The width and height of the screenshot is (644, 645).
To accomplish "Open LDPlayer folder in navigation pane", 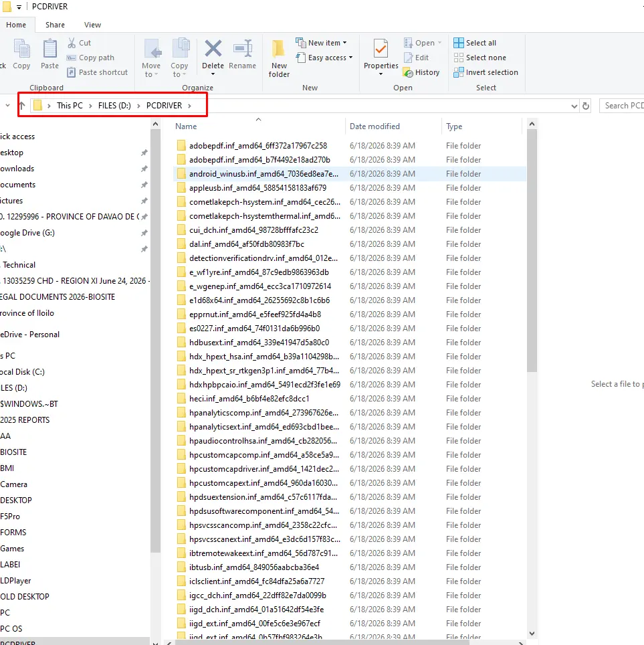I will click(15, 580).
